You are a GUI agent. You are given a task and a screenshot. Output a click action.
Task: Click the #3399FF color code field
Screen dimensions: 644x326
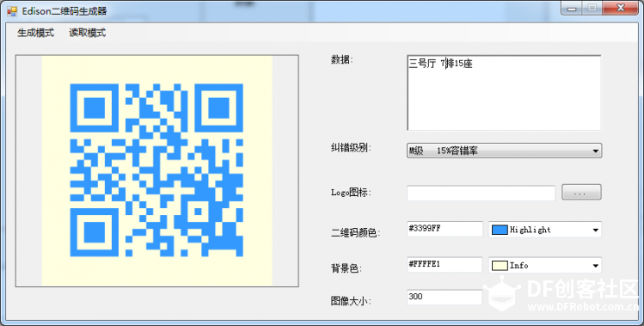pos(445,229)
